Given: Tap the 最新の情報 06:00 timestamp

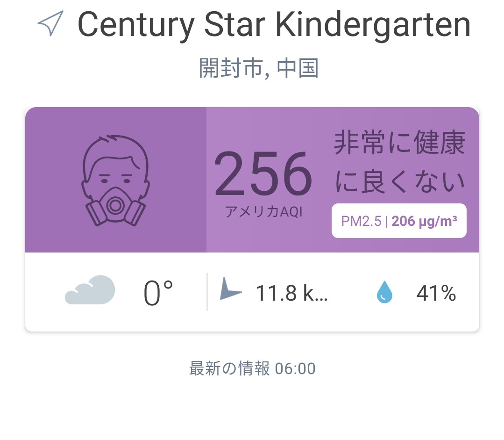Looking at the screenshot, I should tap(252, 368).
